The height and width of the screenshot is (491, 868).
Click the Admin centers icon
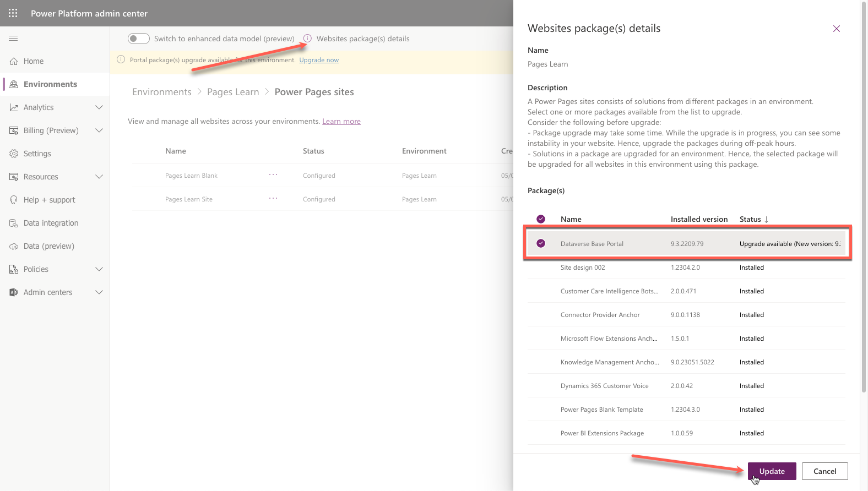click(x=14, y=292)
